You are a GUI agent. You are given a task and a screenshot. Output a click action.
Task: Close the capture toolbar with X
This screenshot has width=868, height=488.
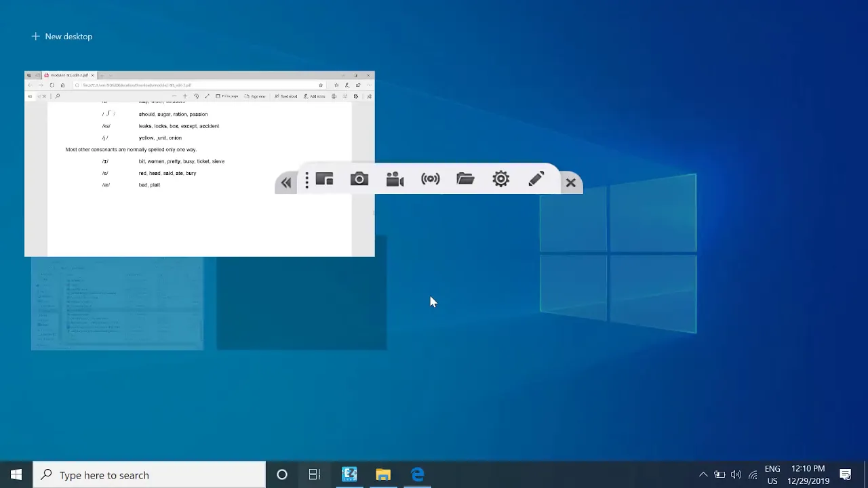tap(571, 182)
